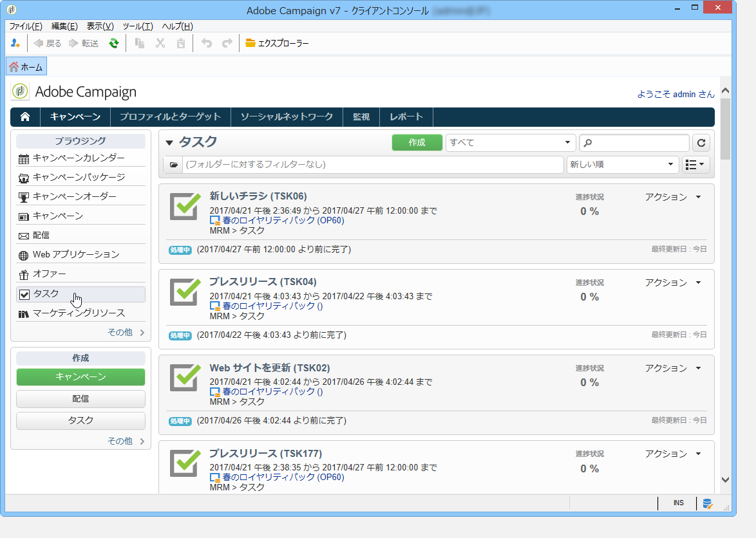Open the すべて filter dropdown

[x=511, y=143]
